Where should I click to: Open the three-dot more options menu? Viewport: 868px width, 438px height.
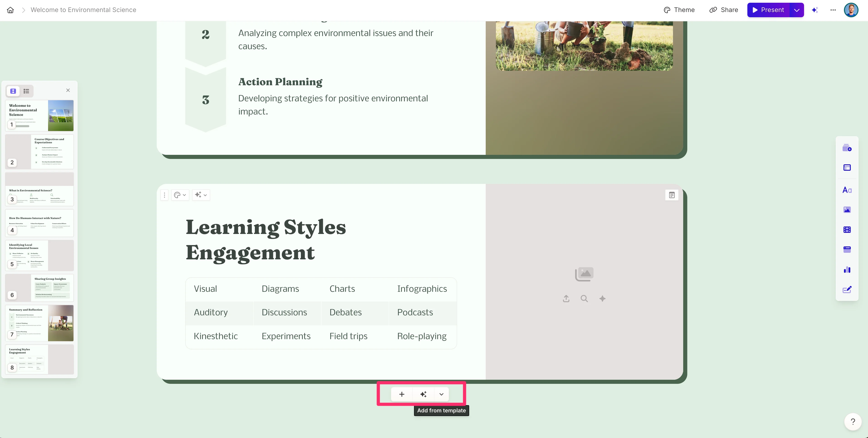[x=833, y=10]
